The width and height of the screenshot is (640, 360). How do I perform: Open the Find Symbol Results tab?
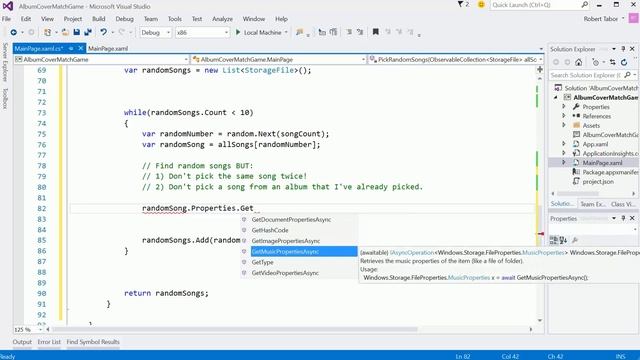(93, 342)
